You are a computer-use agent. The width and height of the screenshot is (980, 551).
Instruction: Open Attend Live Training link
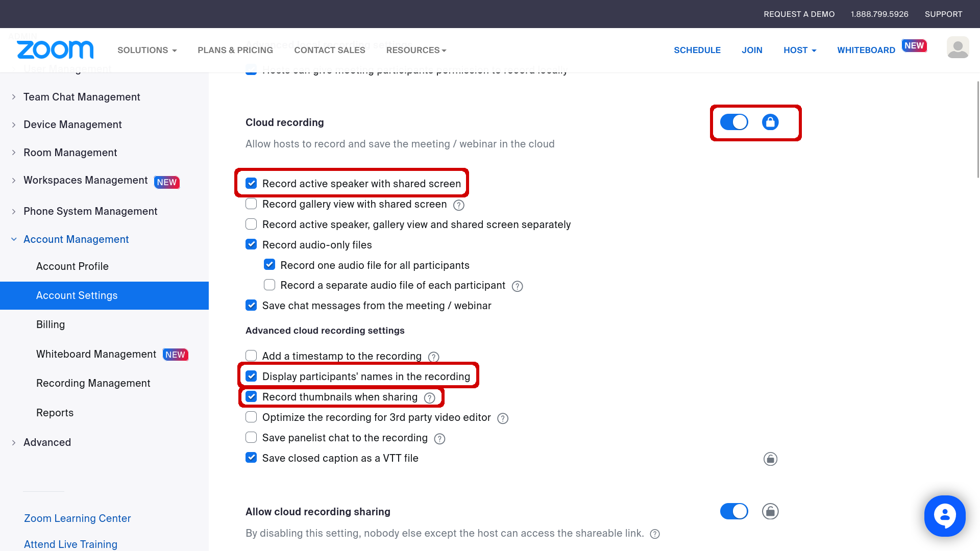pos(70,544)
